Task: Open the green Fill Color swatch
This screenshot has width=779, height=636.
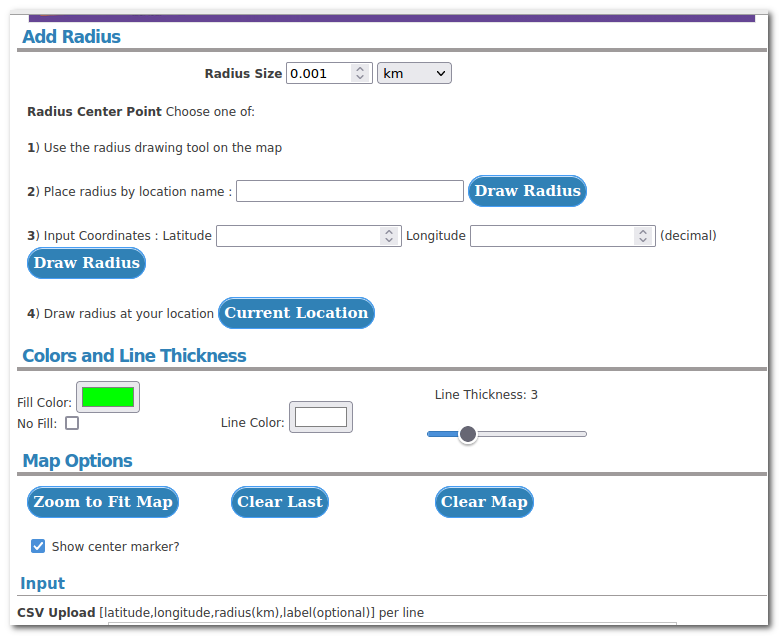Action: point(108,397)
